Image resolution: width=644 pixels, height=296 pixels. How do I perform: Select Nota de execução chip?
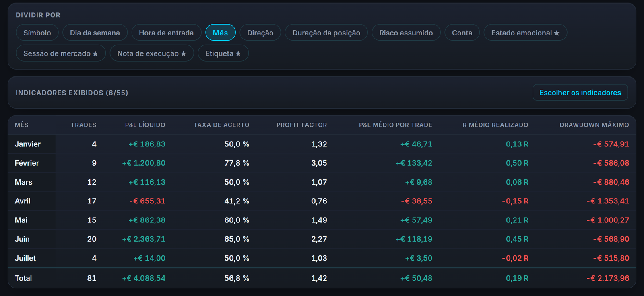(x=152, y=53)
